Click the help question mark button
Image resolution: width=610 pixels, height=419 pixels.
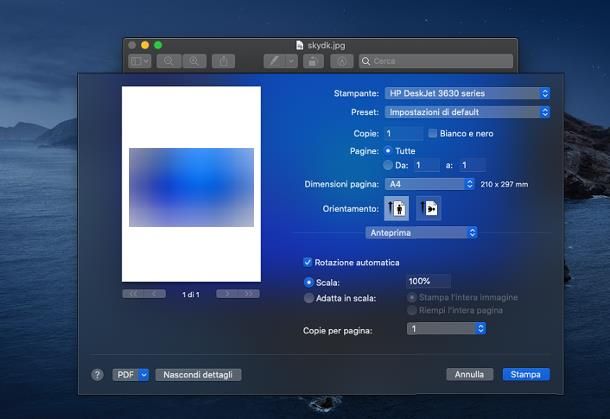(x=97, y=375)
